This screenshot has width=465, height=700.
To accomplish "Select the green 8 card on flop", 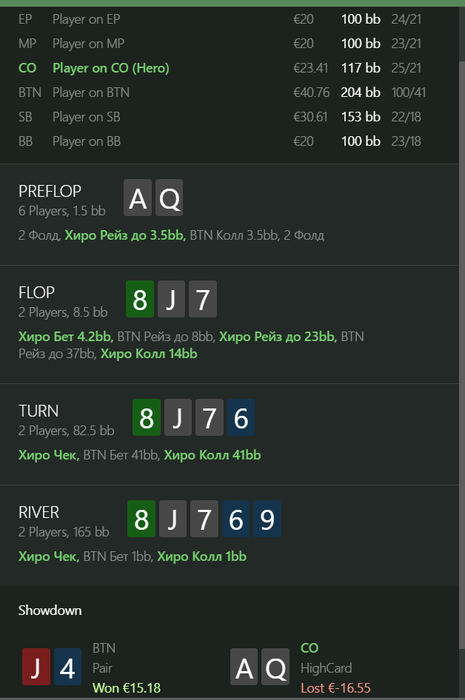I will click(x=140, y=299).
